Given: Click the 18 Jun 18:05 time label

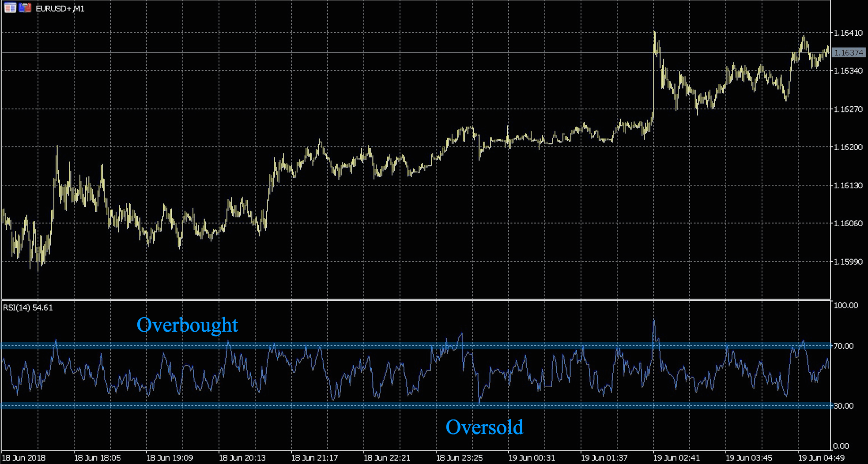Looking at the screenshot, I should [97, 458].
